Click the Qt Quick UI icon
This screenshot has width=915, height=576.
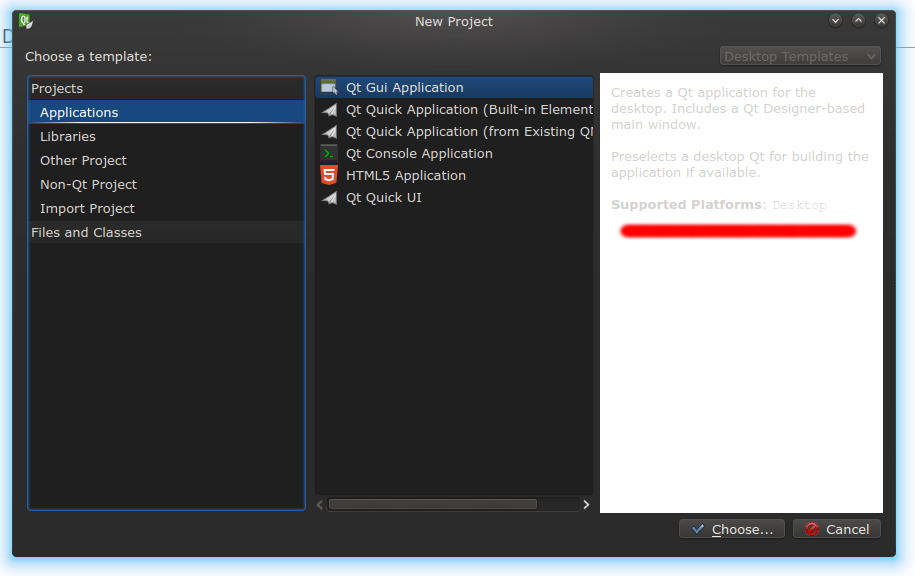point(329,198)
